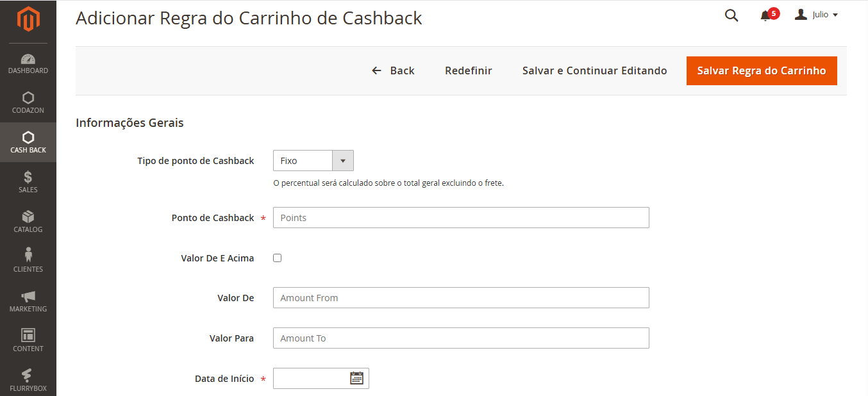The image size is (868, 396).
Task: Open the calendar picker for Data de Início
Action: (358, 378)
